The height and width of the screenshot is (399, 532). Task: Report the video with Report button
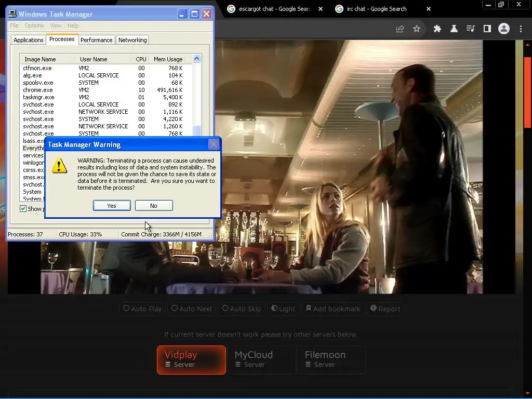pyautogui.click(x=385, y=309)
